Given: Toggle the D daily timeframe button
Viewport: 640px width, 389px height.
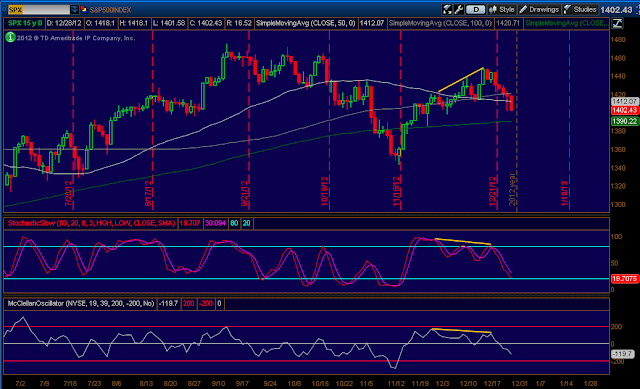Looking at the screenshot, I should [475, 9].
